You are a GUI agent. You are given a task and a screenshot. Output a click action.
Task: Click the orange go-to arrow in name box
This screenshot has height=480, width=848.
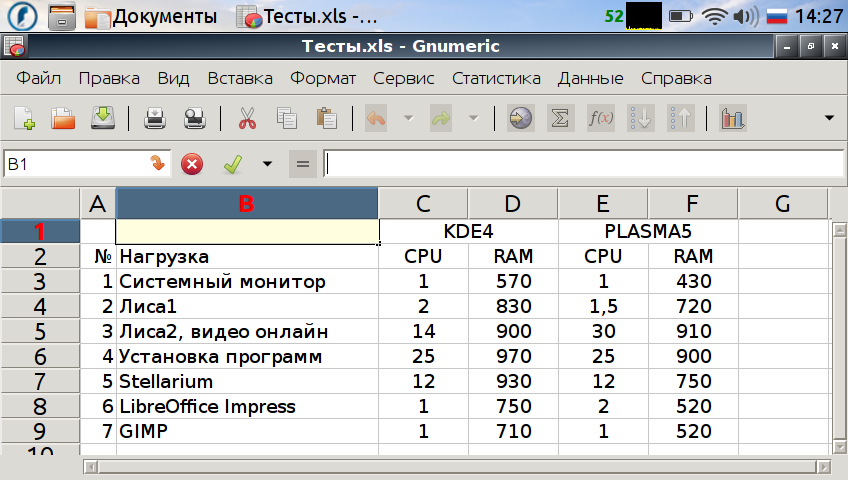click(x=157, y=163)
